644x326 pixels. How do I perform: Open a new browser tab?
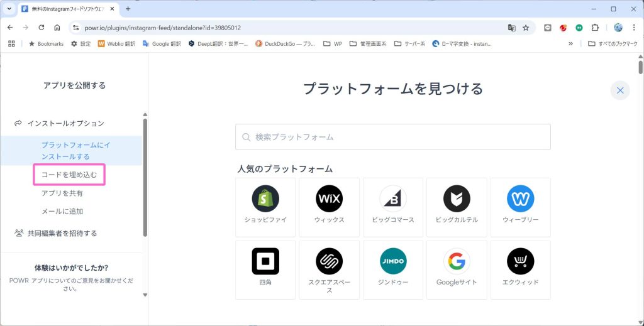pyautogui.click(x=128, y=9)
